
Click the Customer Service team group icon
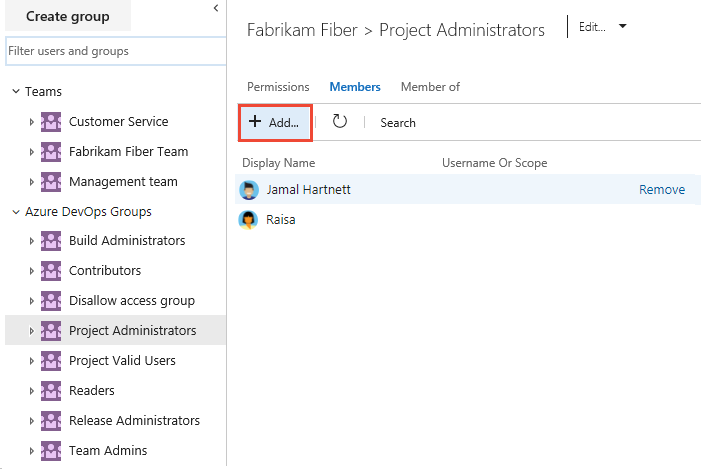tap(51, 122)
